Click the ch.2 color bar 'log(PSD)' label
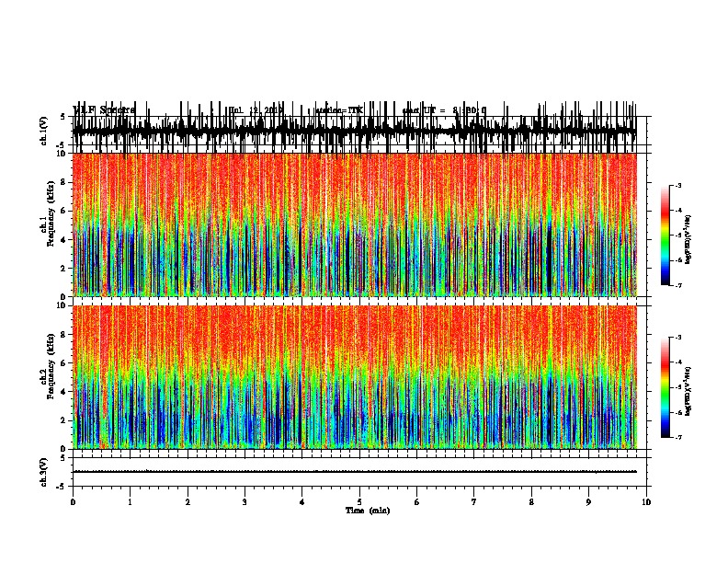 click(x=688, y=391)
